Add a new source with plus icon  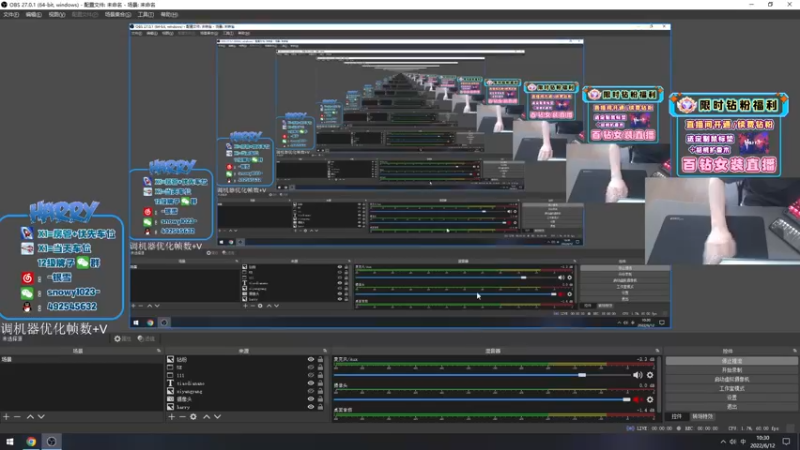point(171,417)
